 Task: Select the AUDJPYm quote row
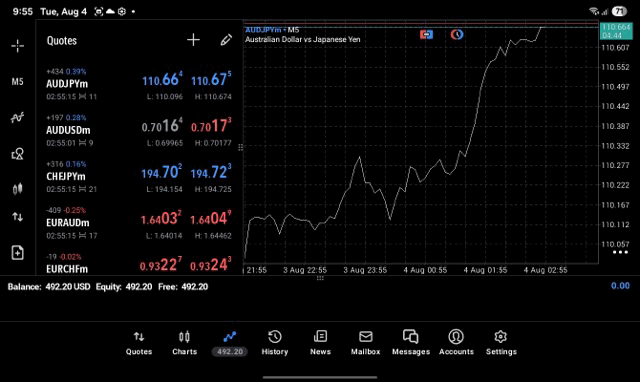[x=139, y=84]
